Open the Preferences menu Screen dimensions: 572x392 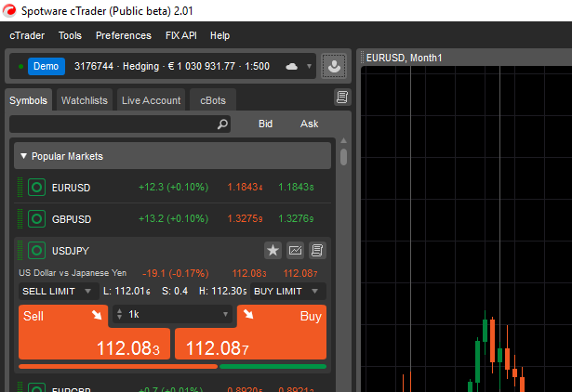124,35
